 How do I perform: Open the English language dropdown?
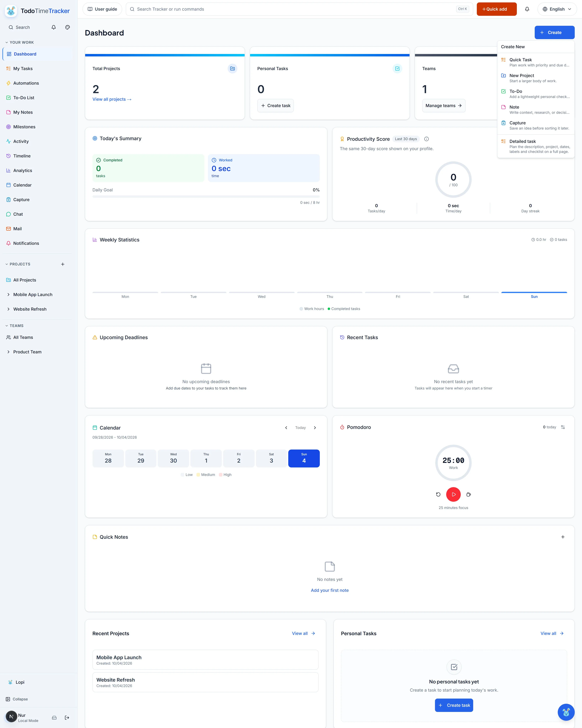pyautogui.click(x=557, y=9)
